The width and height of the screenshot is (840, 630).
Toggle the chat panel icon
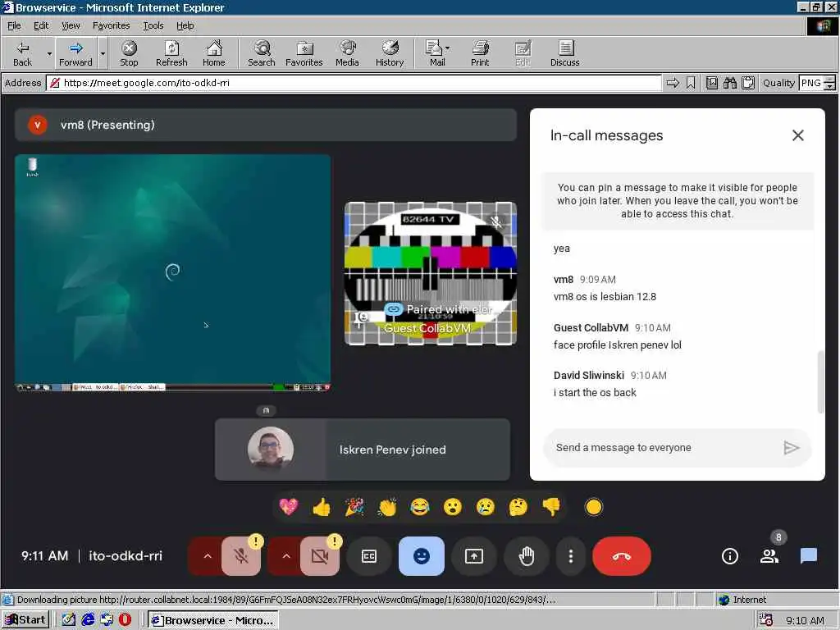click(808, 556)
